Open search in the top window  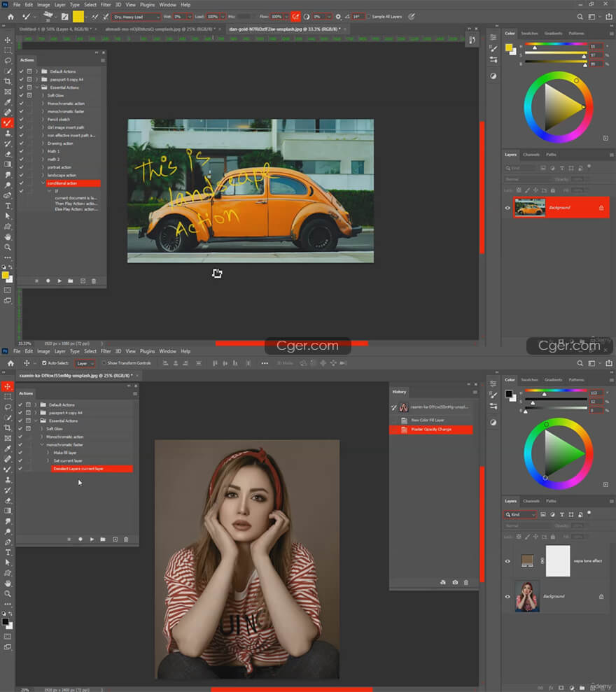click(x=580, y=17)
